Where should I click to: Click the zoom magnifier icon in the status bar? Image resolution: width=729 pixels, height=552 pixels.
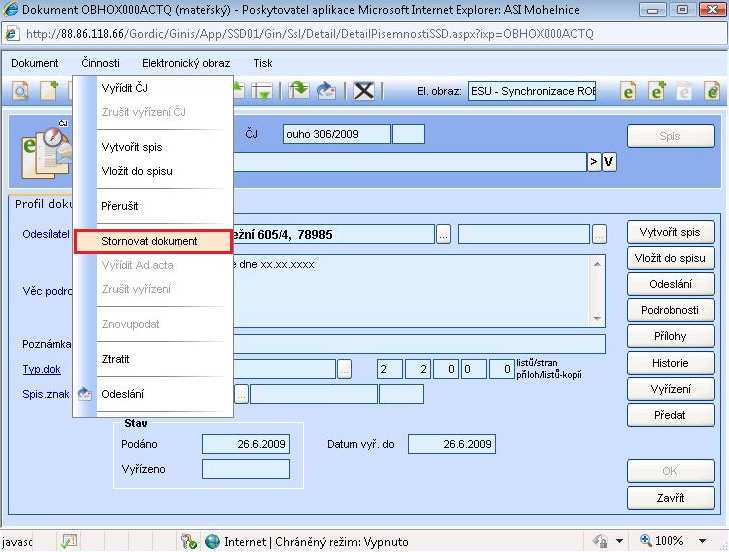pyautogui.click(x=646, y=540)
